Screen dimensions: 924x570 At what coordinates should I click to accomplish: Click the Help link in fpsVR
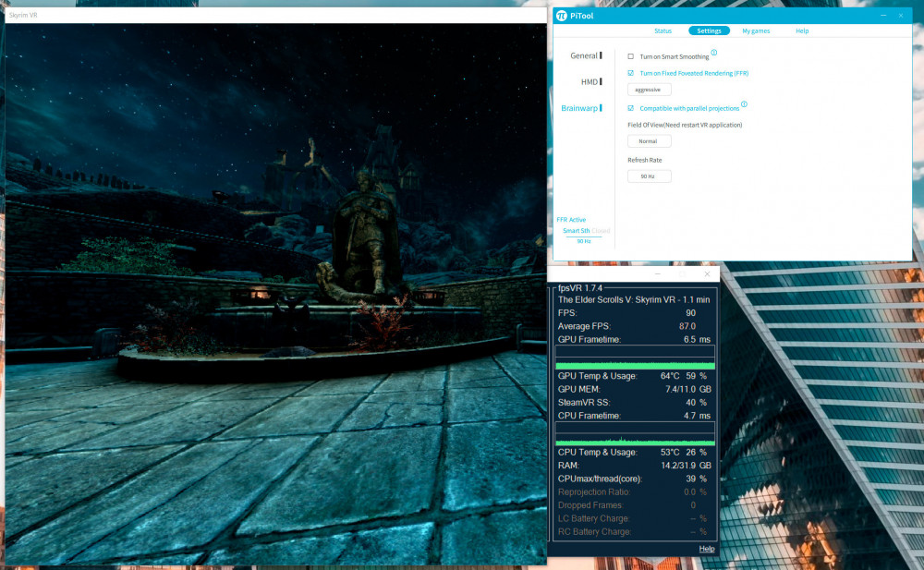(707, 549)
